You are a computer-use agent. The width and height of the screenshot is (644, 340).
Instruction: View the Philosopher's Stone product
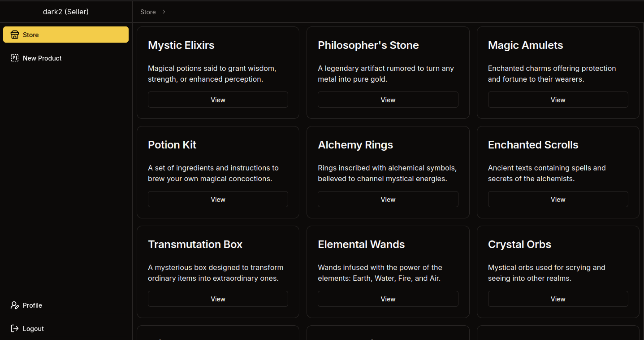point(388,100)
